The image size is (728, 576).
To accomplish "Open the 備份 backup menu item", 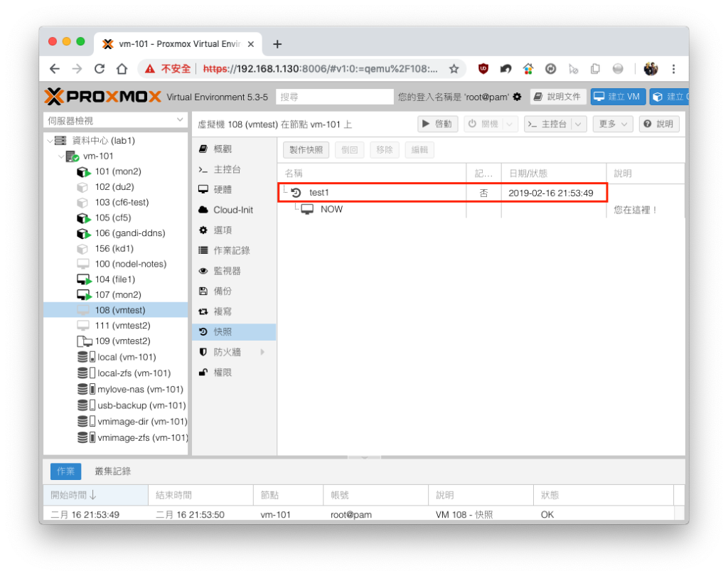I will pos(234,292).
